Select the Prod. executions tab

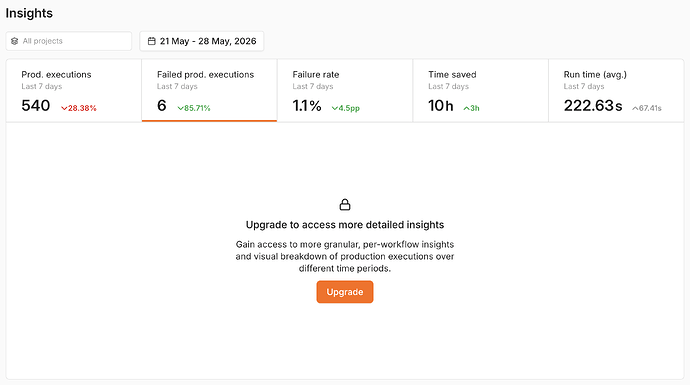[73, 91]
